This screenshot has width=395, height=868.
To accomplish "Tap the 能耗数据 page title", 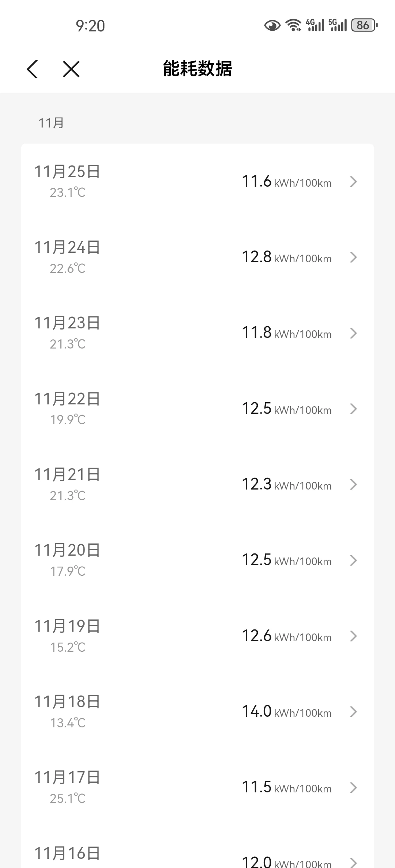I will (197, 69).
